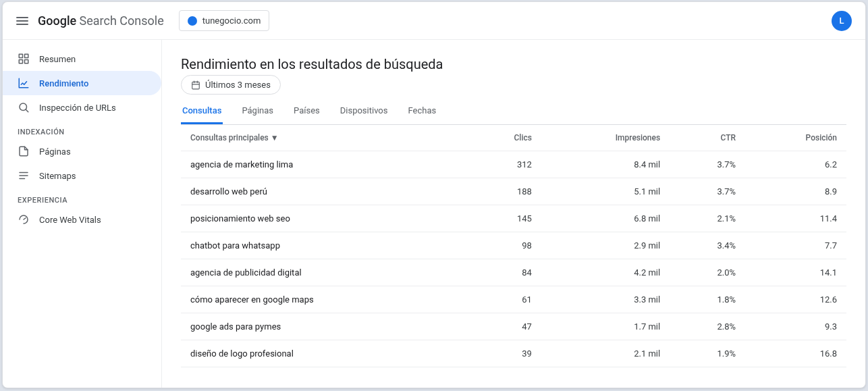868x391 pixels.
Task: Click the 16.8 position value
Action: [828, 354]
